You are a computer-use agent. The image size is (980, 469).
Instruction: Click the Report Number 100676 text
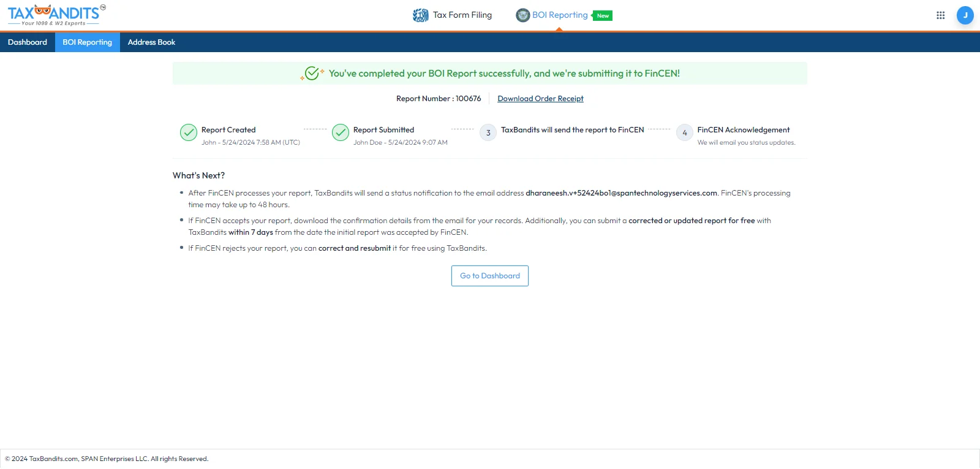point(439,99)
